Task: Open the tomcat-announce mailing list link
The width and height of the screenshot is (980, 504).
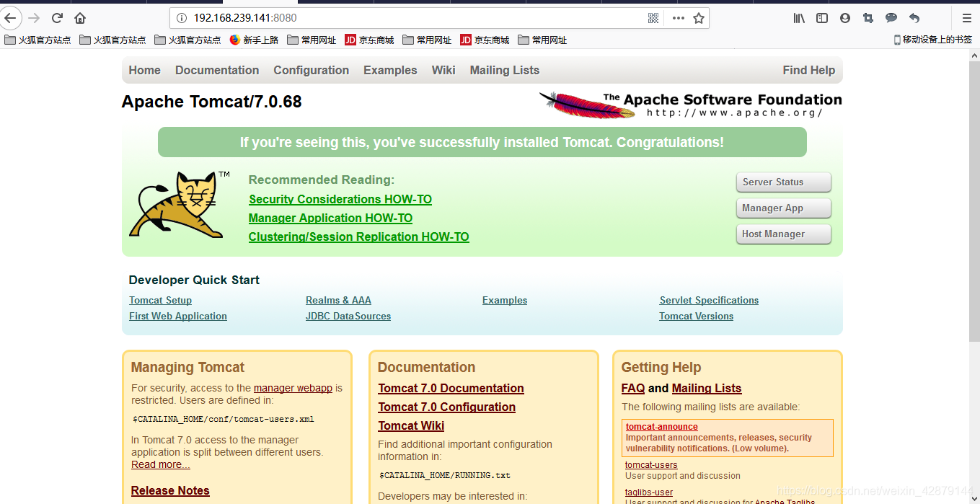Action: 662,427
